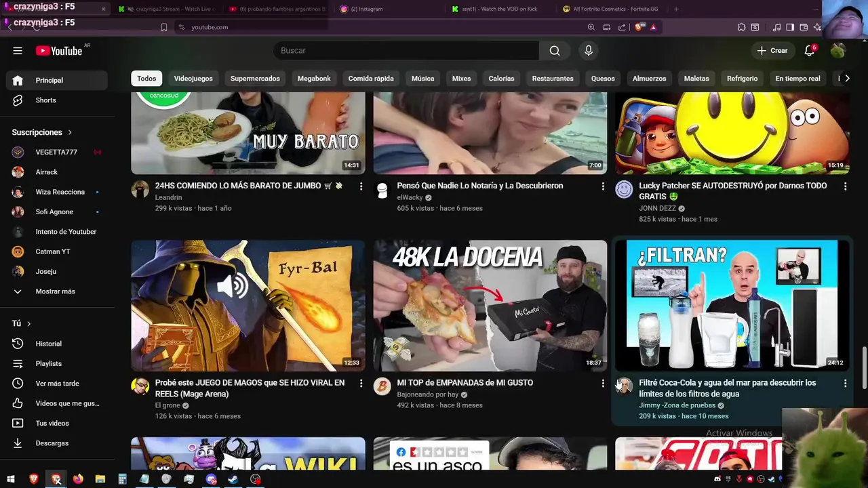Open Ver más tarde list

click(x=57, y=384)
